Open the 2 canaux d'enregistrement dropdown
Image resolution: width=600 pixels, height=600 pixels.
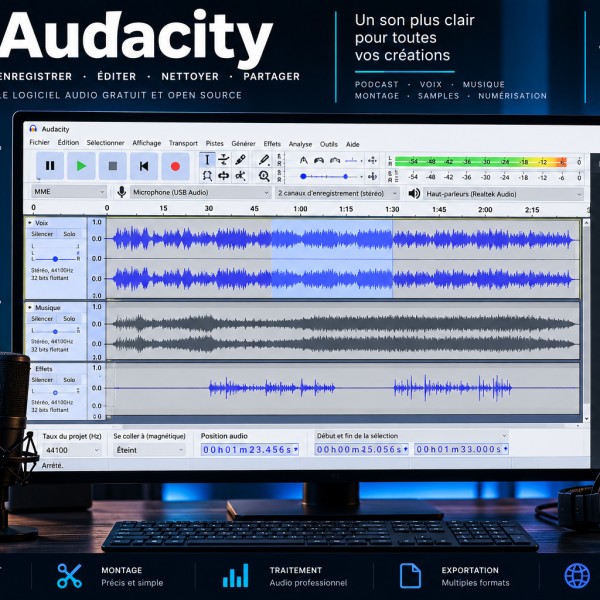click(x=337, y=193)
